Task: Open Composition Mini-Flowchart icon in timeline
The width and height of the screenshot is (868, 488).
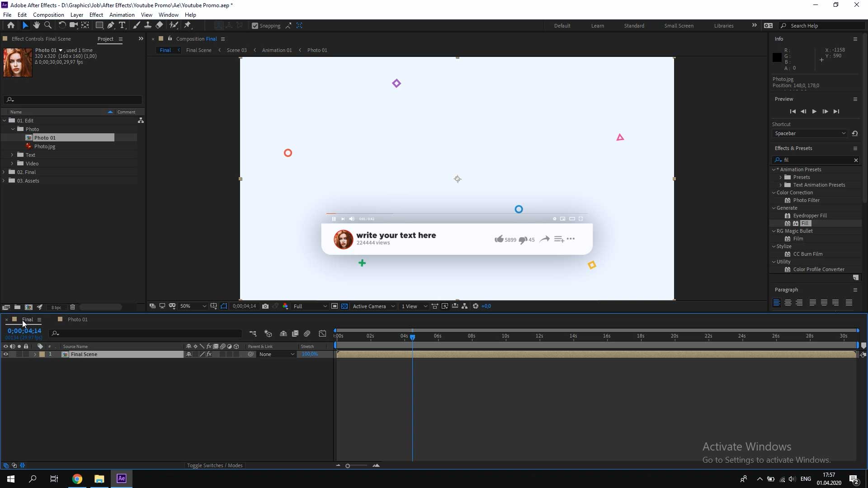Action: coord(253,333)
